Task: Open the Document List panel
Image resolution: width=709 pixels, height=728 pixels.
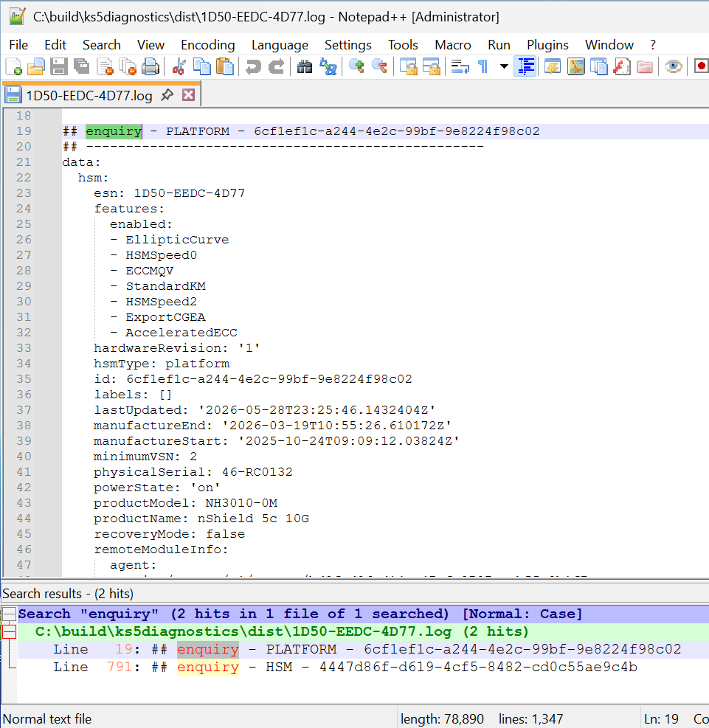Action: (599, 67)
